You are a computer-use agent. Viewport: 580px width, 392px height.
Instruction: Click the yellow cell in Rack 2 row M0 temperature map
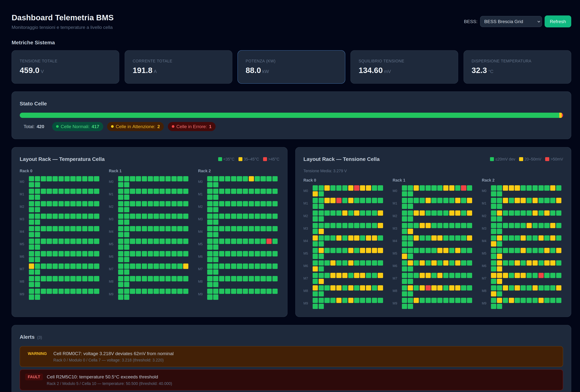coord(251,179)
